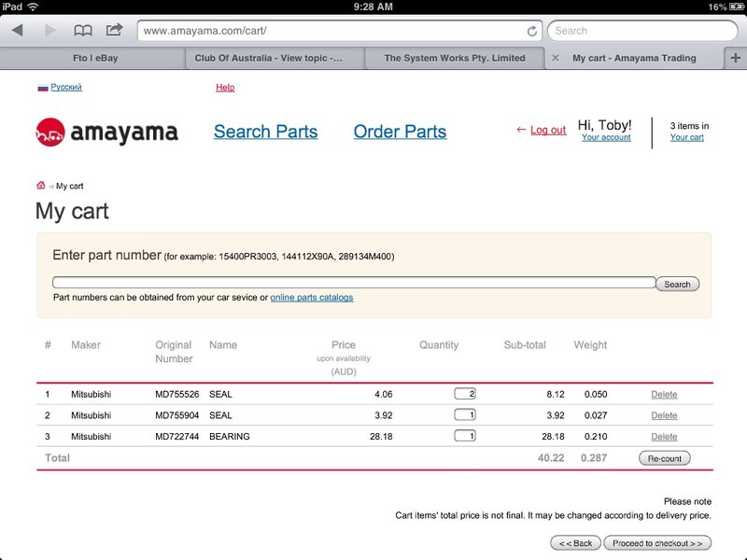Open Your account link
Viewport: 747px width, 560px height.
tap(606, 137)
